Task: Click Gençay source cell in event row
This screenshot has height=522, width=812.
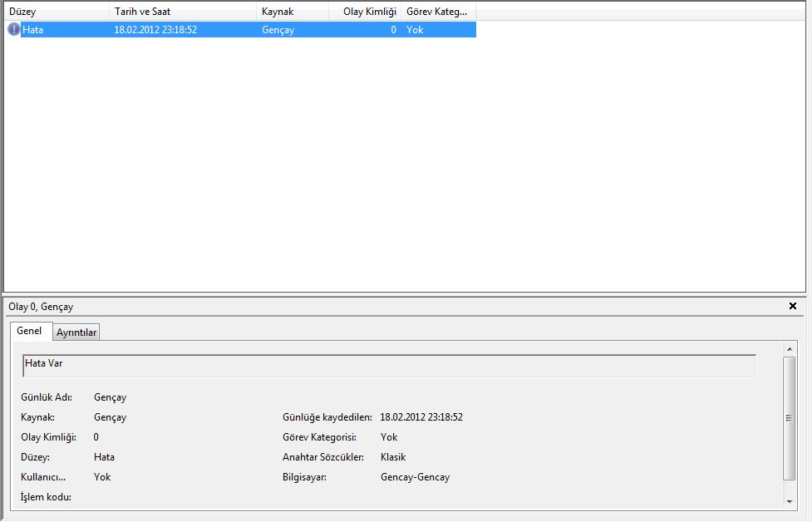Action: coord(278,30)
